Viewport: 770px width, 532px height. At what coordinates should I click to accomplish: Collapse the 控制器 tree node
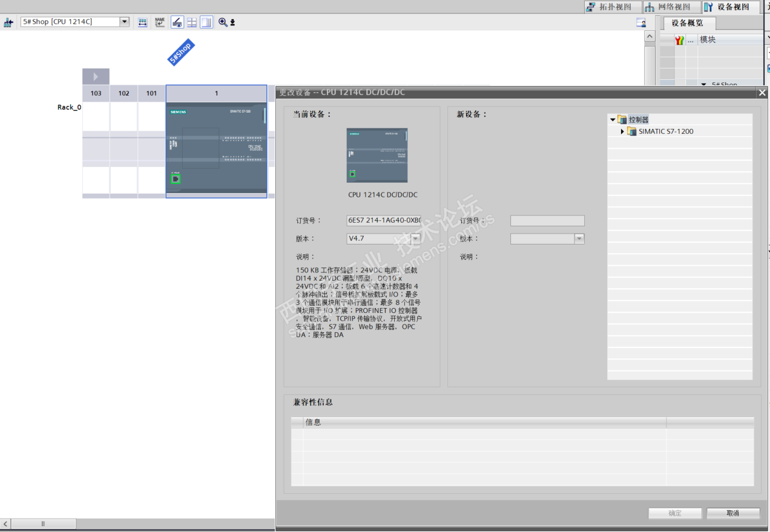[x=613, y=120]
